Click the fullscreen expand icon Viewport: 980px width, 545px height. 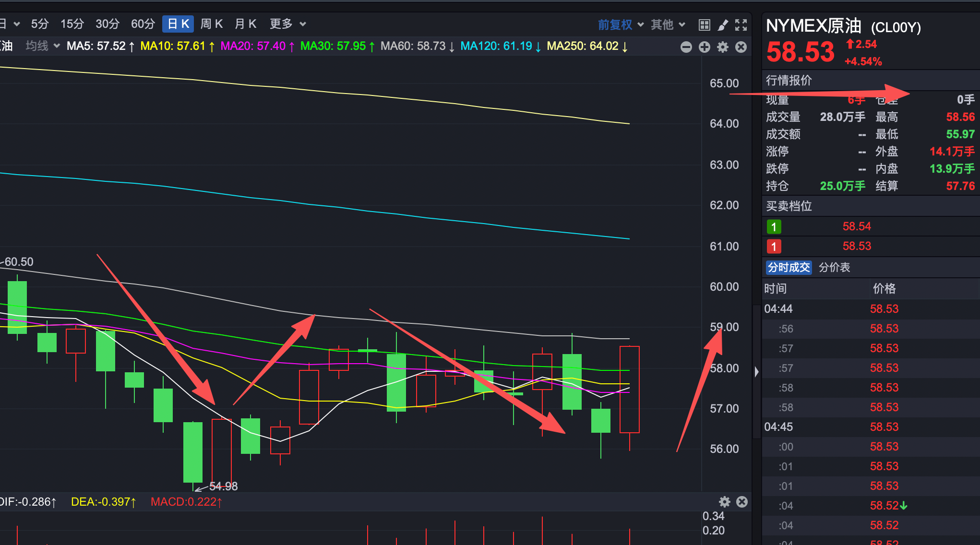741,25
